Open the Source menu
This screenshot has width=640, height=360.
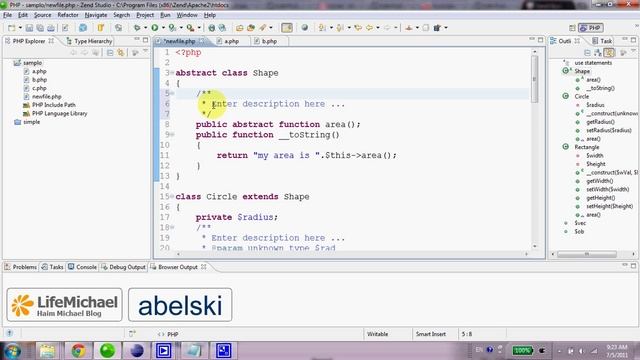[x=42, y=15]
